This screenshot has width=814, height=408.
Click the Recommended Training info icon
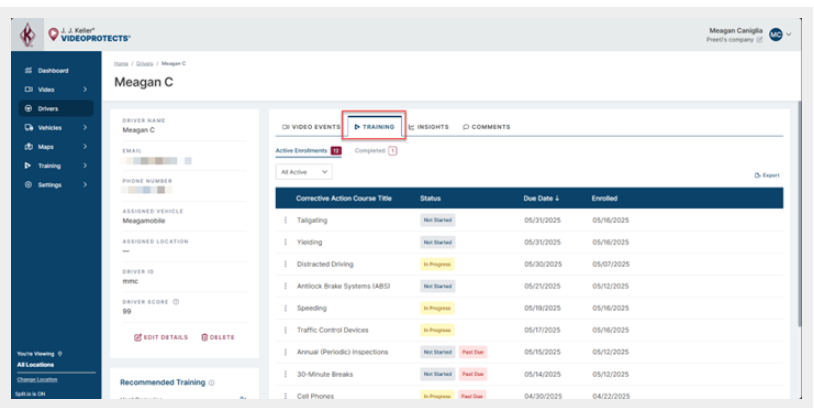coord(211,383)
